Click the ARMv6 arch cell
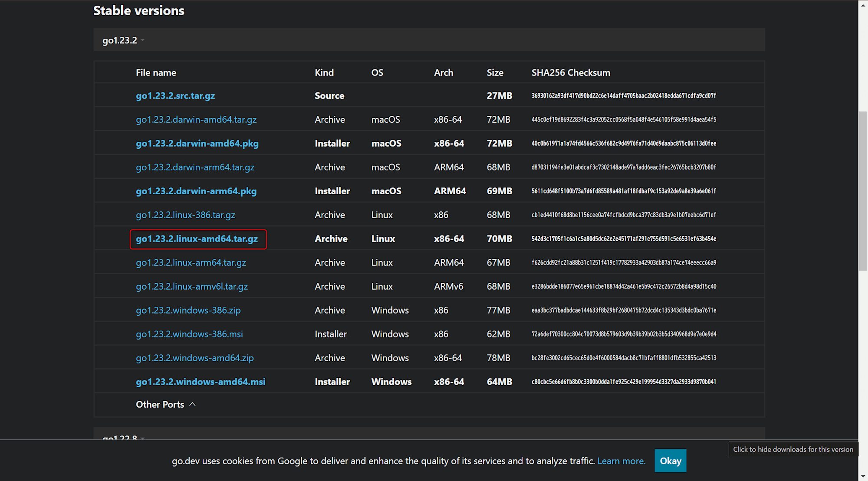 coord(448,287)
